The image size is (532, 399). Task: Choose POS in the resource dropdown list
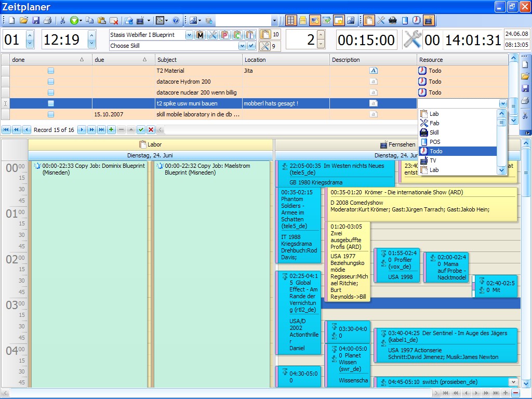[x=434, y=142]
